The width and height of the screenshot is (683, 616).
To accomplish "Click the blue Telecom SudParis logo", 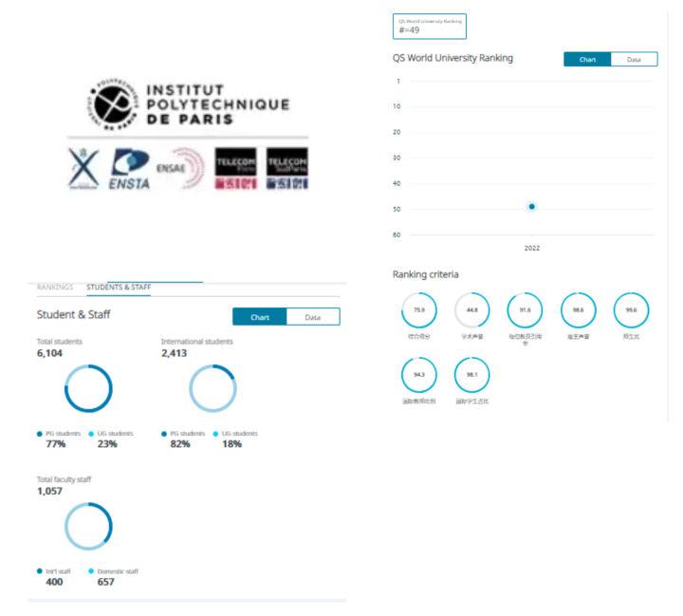I will [287, 168].
